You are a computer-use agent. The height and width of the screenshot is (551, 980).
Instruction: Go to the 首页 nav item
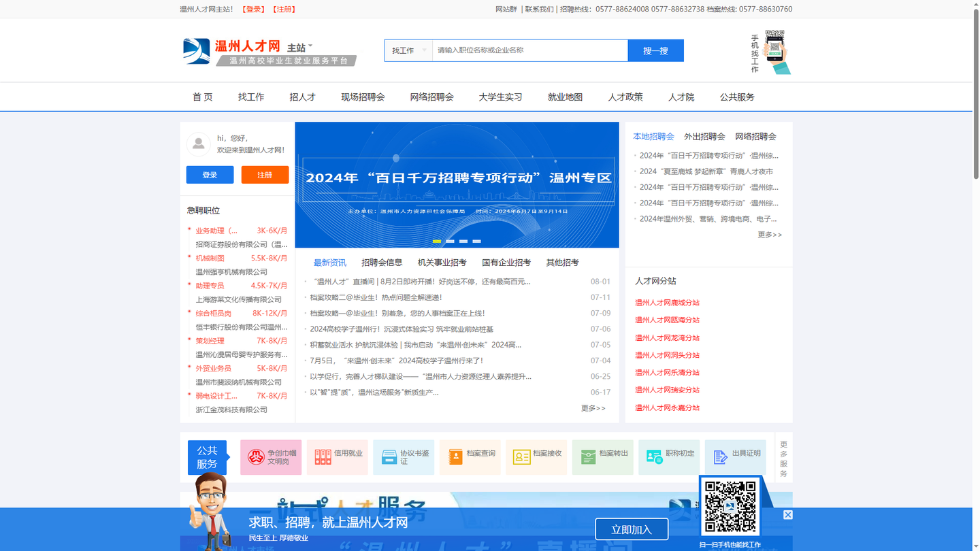tap(203, 97)
